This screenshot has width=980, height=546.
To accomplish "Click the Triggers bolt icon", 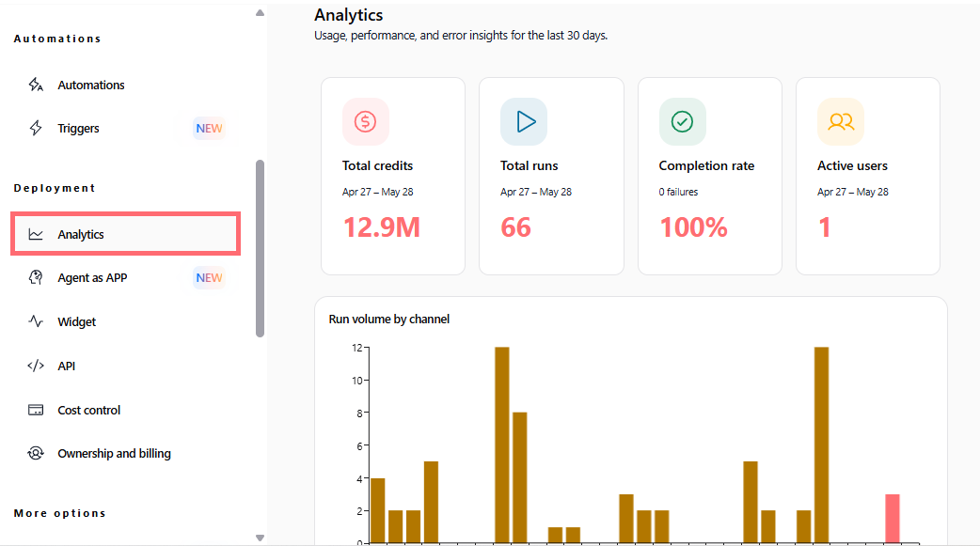I will click(x=36, y=128).
